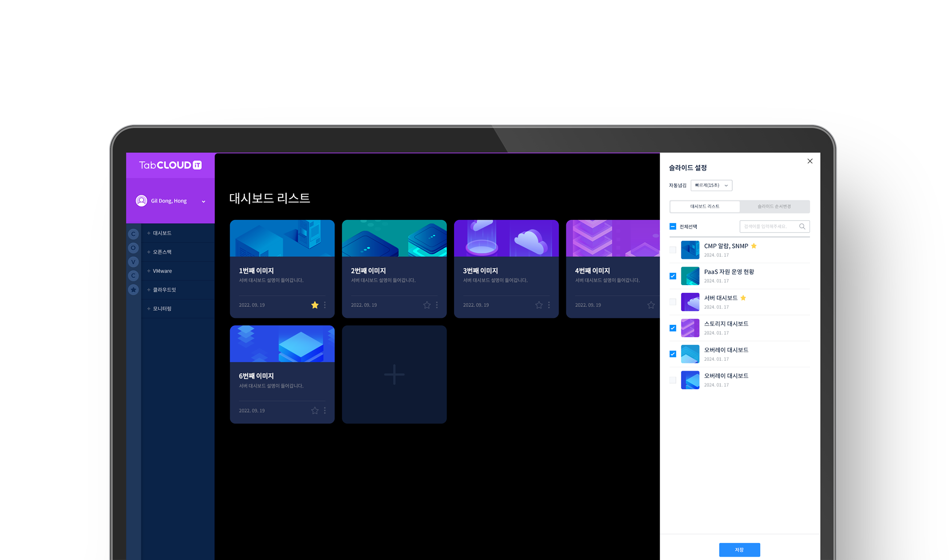Uncheck the PaaS 자원 운영 현황 checkbox

(672, 276)
